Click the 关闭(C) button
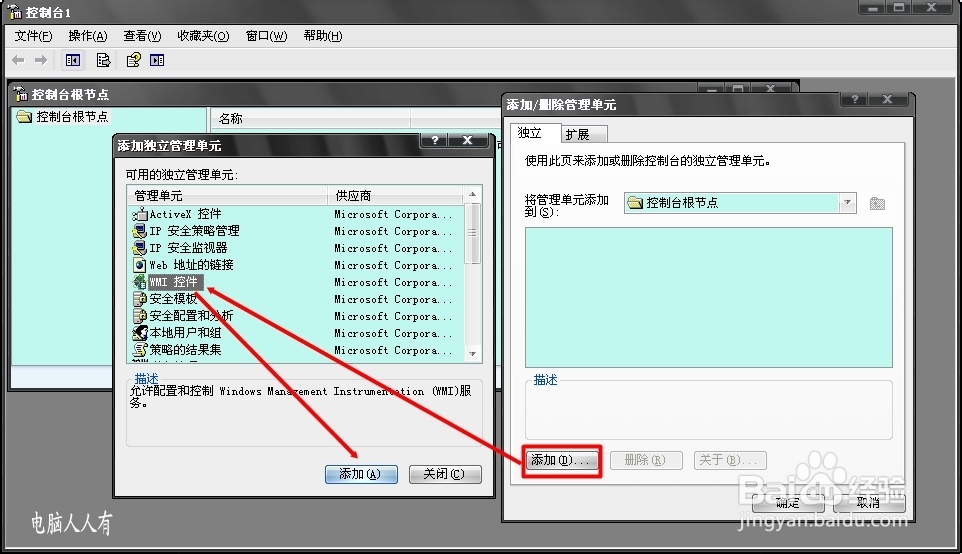Screen dimensions: 962x554 445,474
